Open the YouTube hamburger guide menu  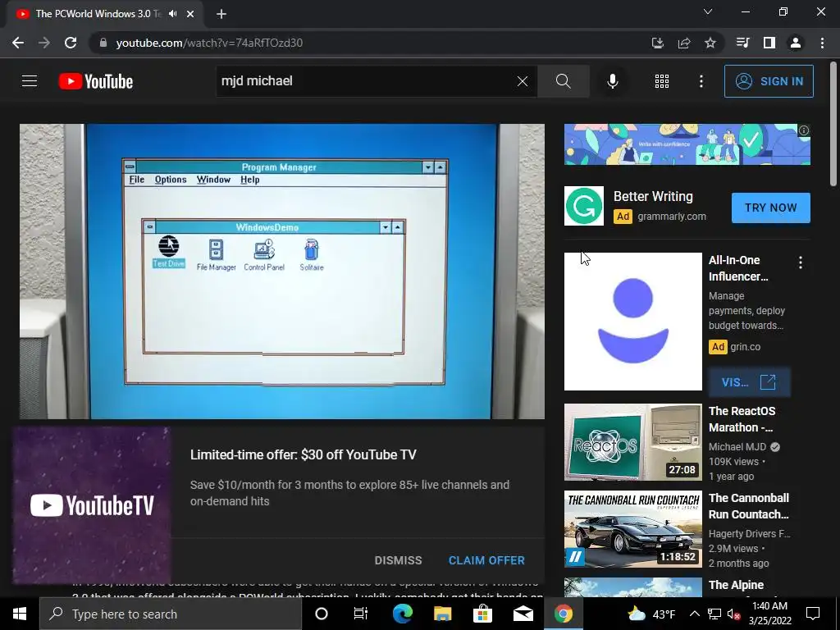click(x=30, y=81)
